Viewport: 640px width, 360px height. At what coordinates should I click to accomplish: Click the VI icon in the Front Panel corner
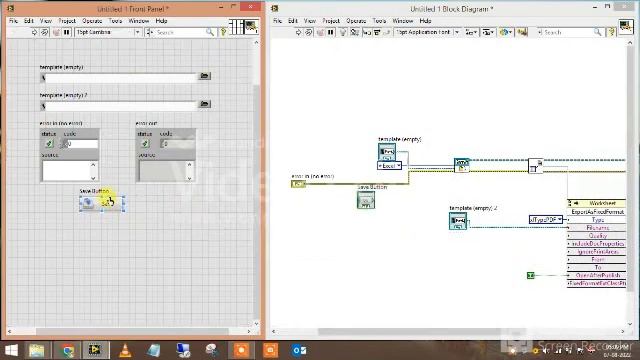[x=251, y=27]
